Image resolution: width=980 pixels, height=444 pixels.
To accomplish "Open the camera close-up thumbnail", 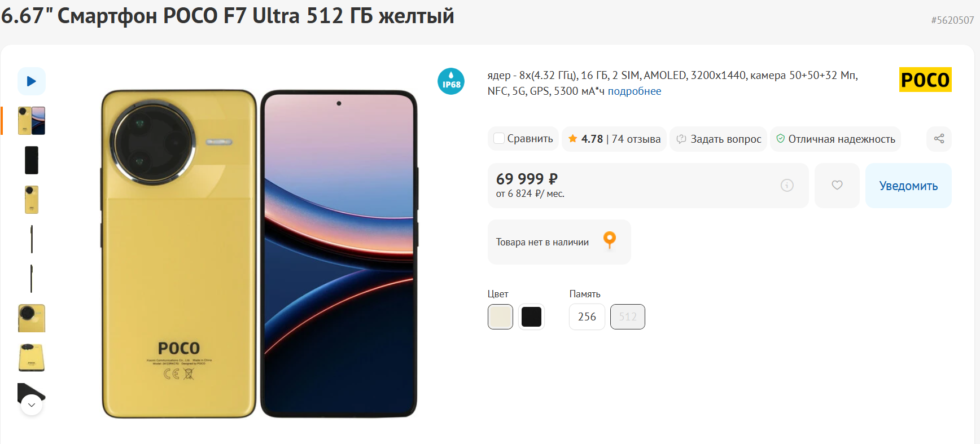I will click(32, 318).
